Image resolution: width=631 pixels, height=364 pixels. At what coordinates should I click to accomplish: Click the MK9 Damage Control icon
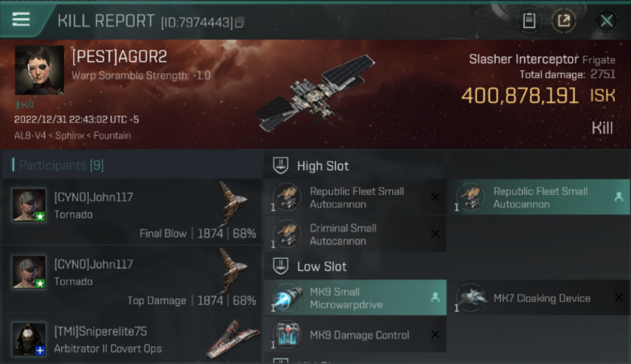click(287, 335)
